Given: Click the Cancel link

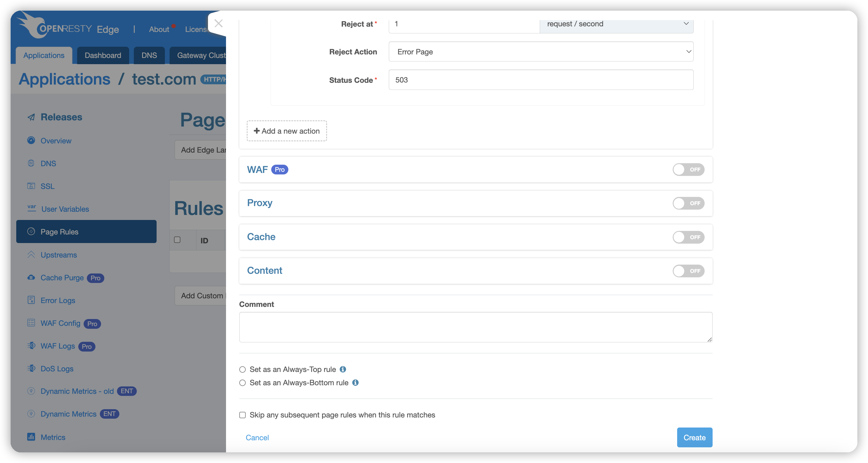Looking at the screenshot, I should tap(257, 437).
